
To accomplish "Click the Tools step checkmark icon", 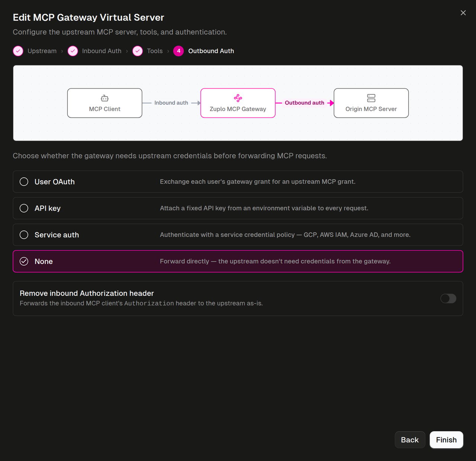I will [x=138, y=51].
